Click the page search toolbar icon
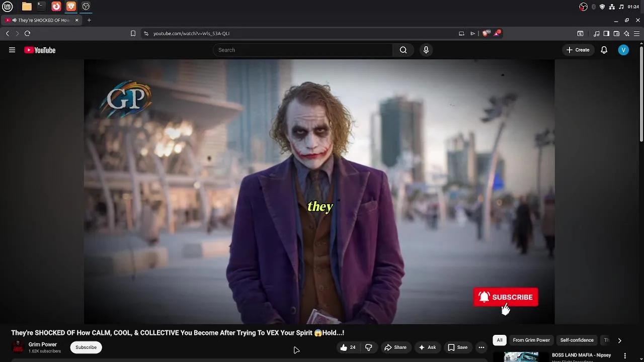 [580, 33]
